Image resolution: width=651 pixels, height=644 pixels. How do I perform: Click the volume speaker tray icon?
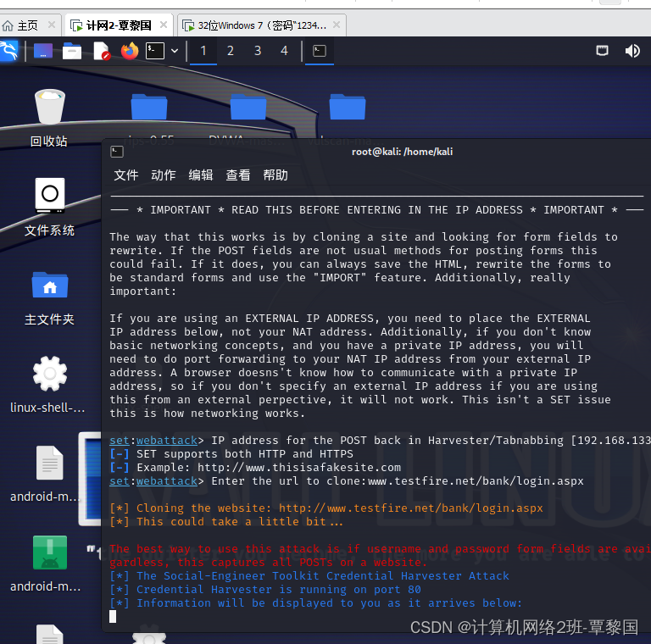point(632,51)
